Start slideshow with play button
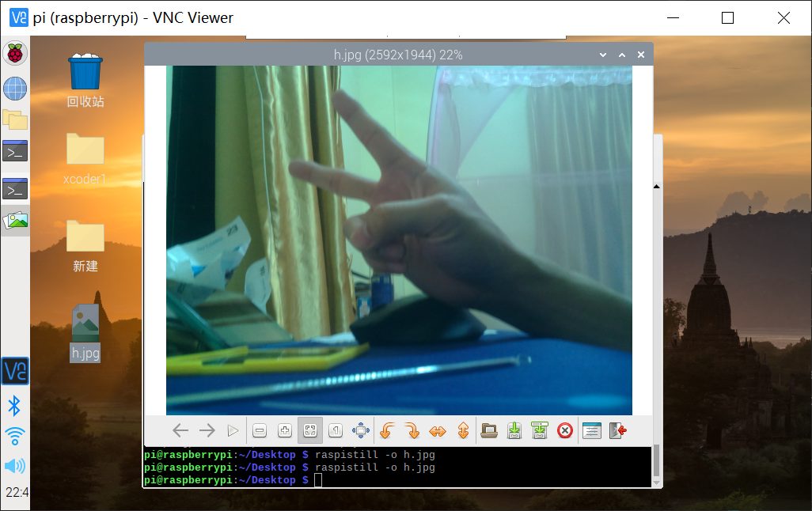 [233, 430]
